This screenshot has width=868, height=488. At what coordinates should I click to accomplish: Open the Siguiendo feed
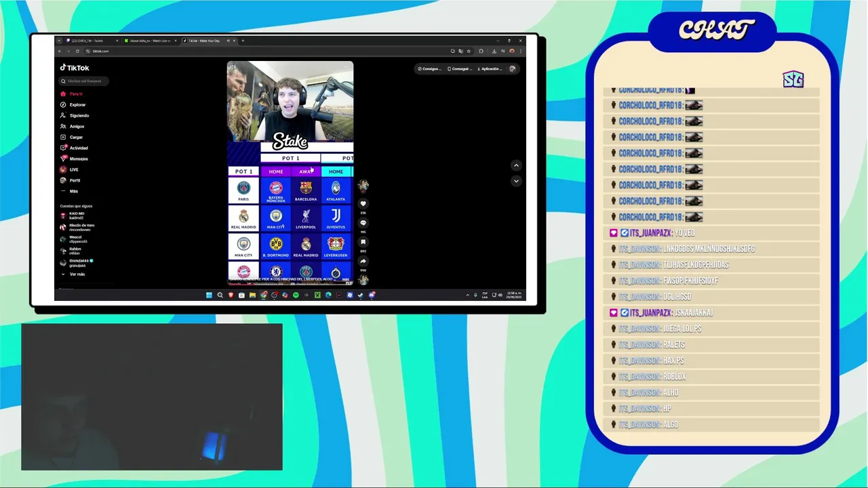[75, 115]
